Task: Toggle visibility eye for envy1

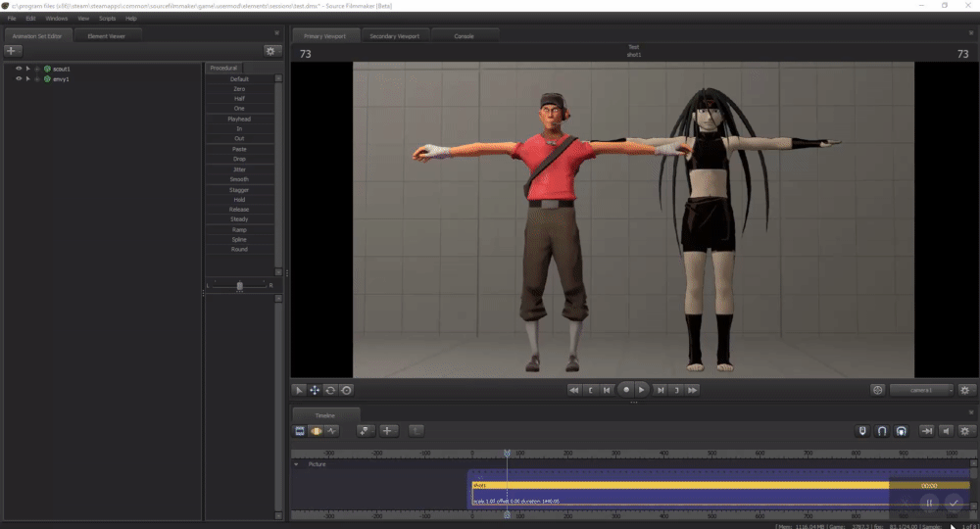Action: click(x=18, y=78)
